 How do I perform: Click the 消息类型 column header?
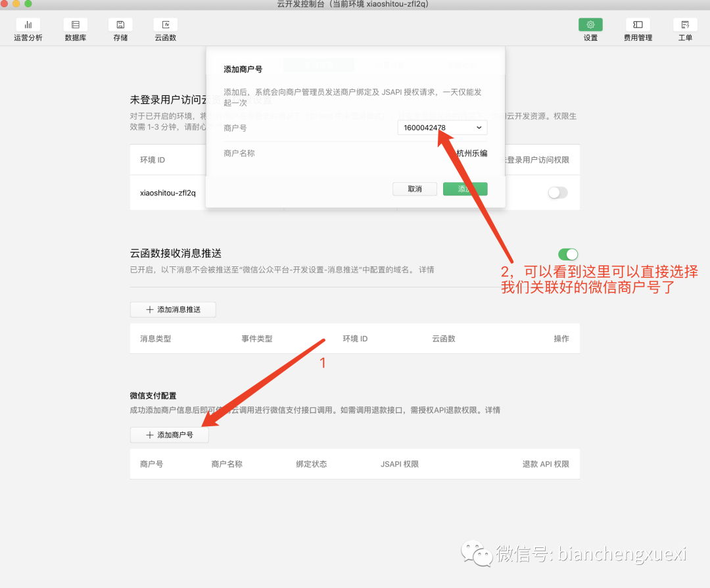(x=156, y=338)
